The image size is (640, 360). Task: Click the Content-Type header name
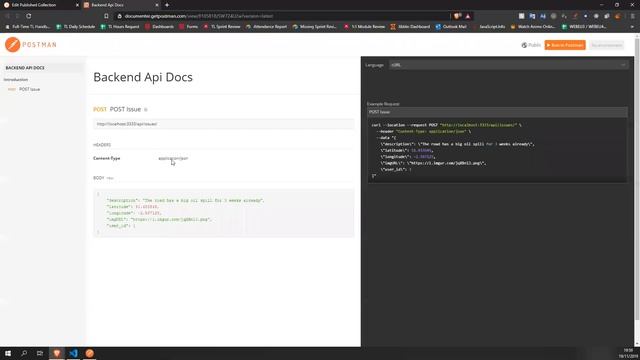(107, 158)
